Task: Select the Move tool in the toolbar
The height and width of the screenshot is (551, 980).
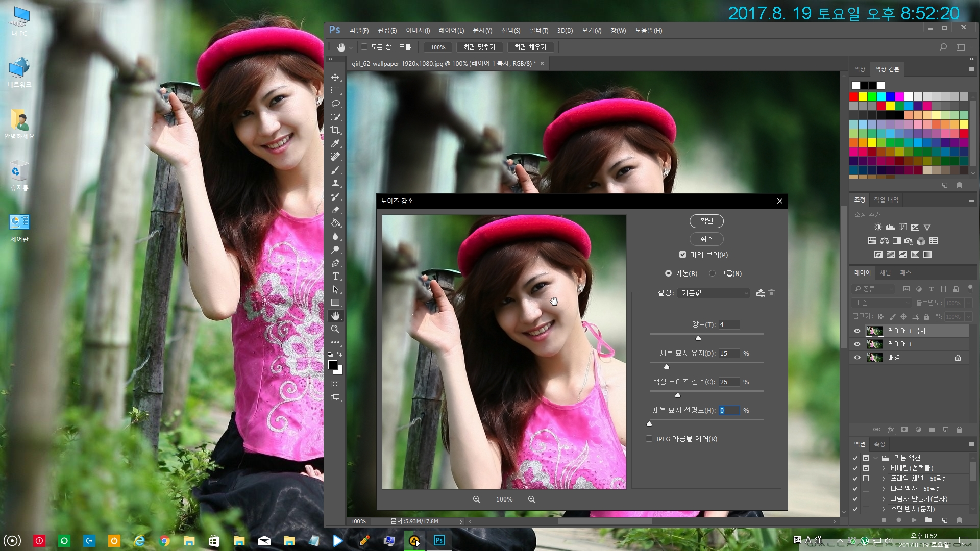Action: click(x=335, y=77)
